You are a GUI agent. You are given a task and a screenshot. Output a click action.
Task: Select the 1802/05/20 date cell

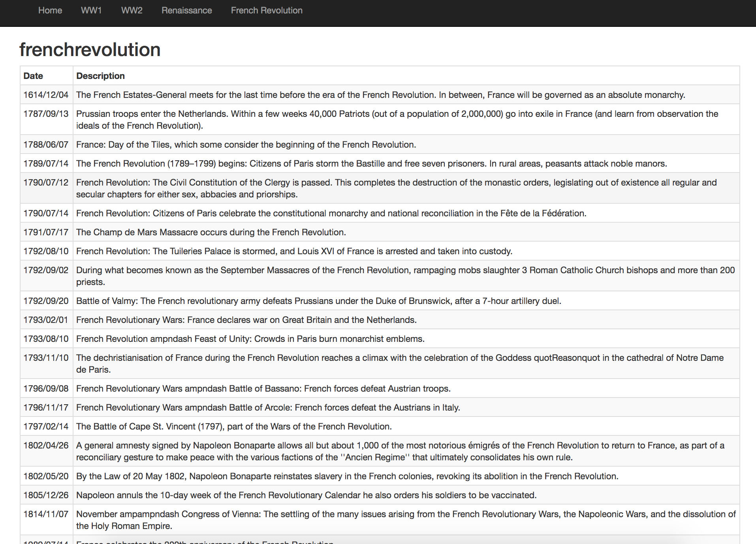click(x=46, y=476)
